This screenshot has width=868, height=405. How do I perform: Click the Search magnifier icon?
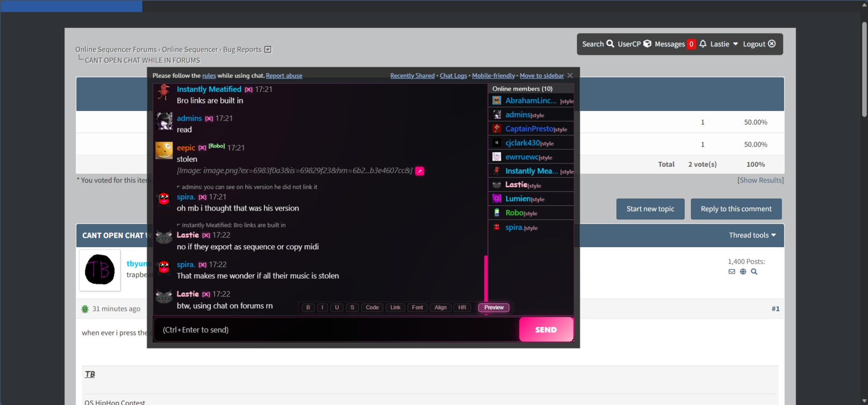(x=610, y=44)
